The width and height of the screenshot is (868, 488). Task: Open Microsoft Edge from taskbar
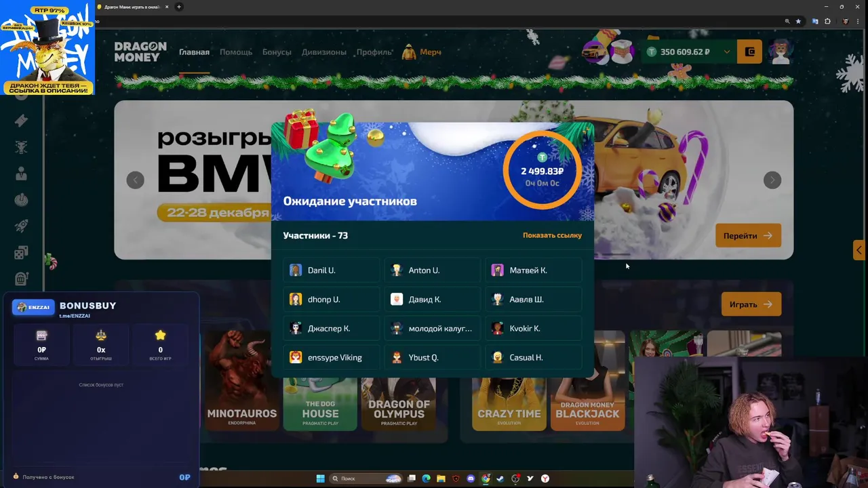426,479
